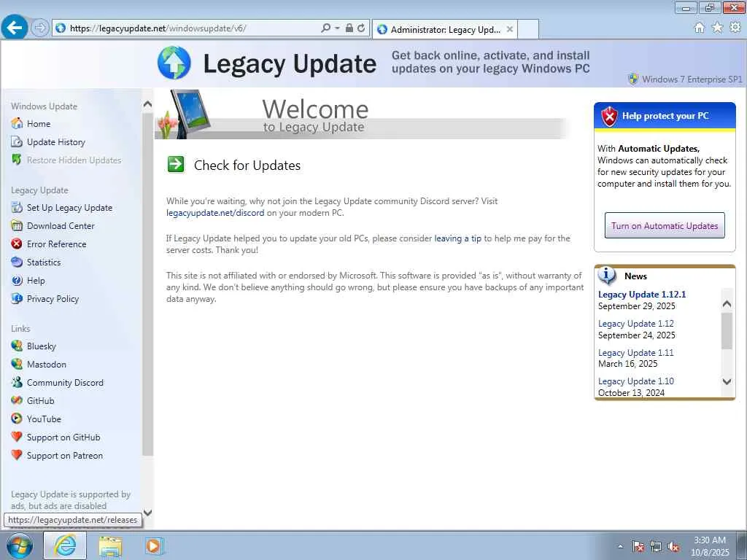Click the browser Forward arrow button
This screenshot has width=747, height=560.
pyautogui.click(x=40, y=28)
